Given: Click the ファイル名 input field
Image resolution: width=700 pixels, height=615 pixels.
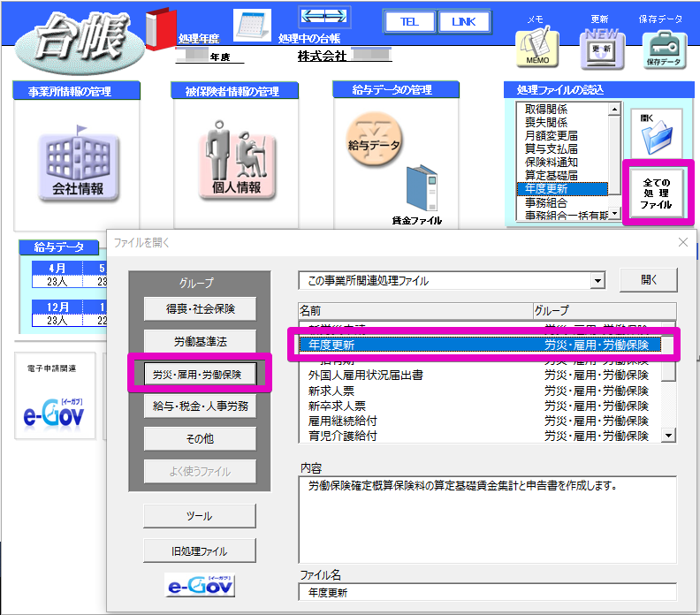Looking at the screenshot, I should (x=486, y=592).
